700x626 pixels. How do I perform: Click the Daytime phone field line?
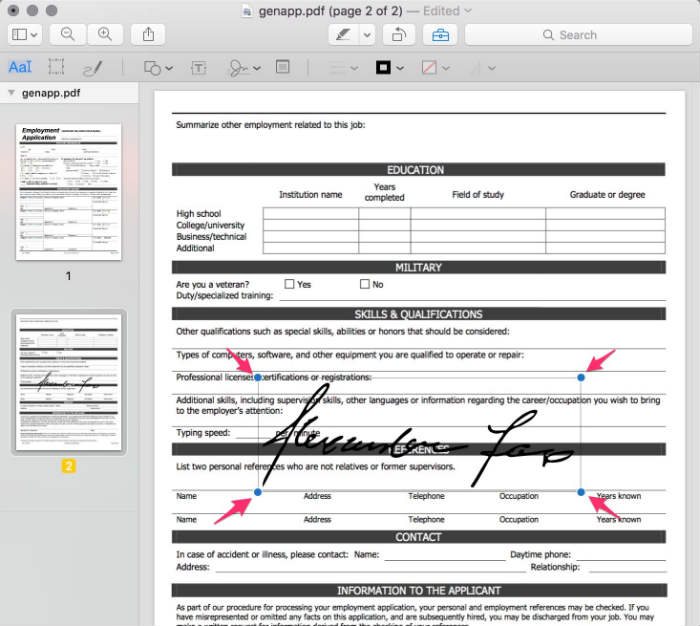pyautogui.click(x=621, y=555)
